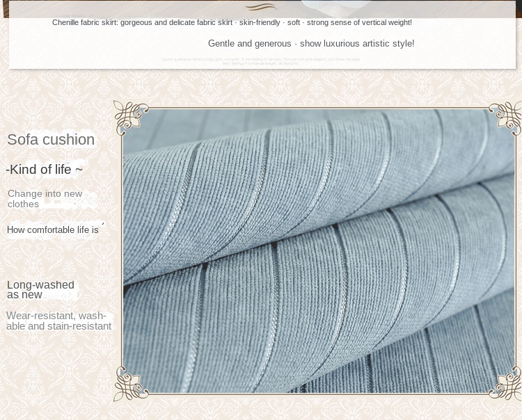Select the "Sofa cushion" heading
The width and height of the screenshot is (522, 420).
pyautogui.click(x=51, y=140)
